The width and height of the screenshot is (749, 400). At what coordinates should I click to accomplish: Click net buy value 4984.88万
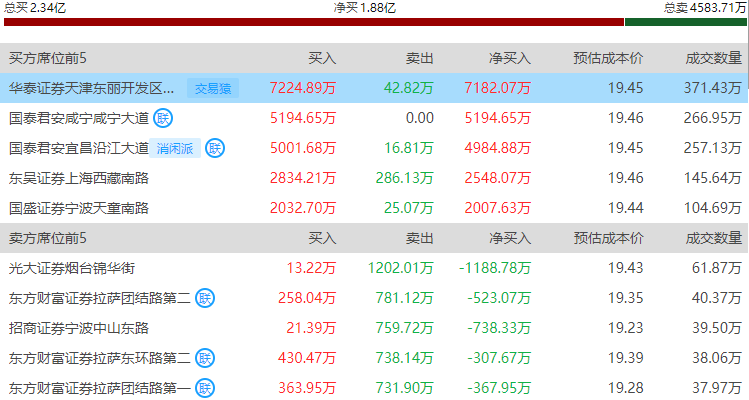tap(498, 148)
